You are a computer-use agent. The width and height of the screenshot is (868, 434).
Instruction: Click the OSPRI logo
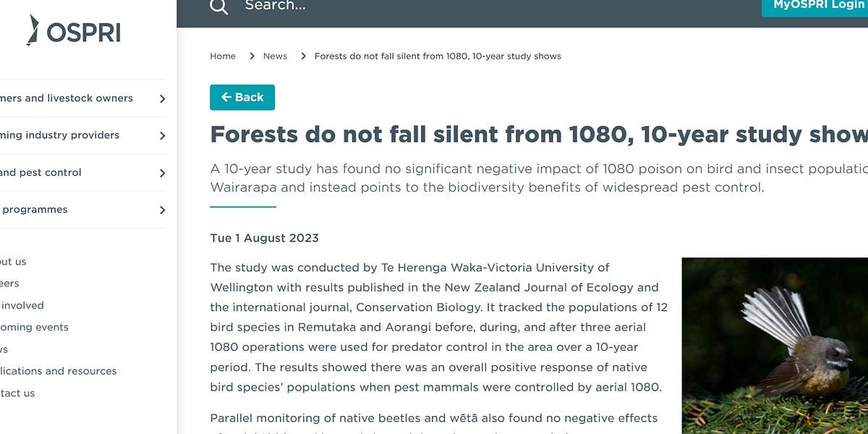click(73, 31)
